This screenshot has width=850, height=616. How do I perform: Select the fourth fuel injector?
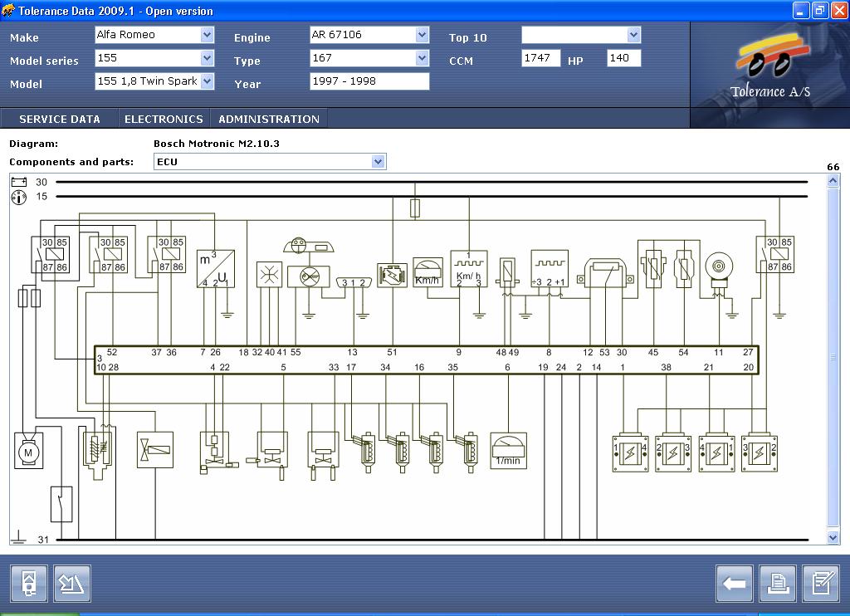(x=468, y=452)
